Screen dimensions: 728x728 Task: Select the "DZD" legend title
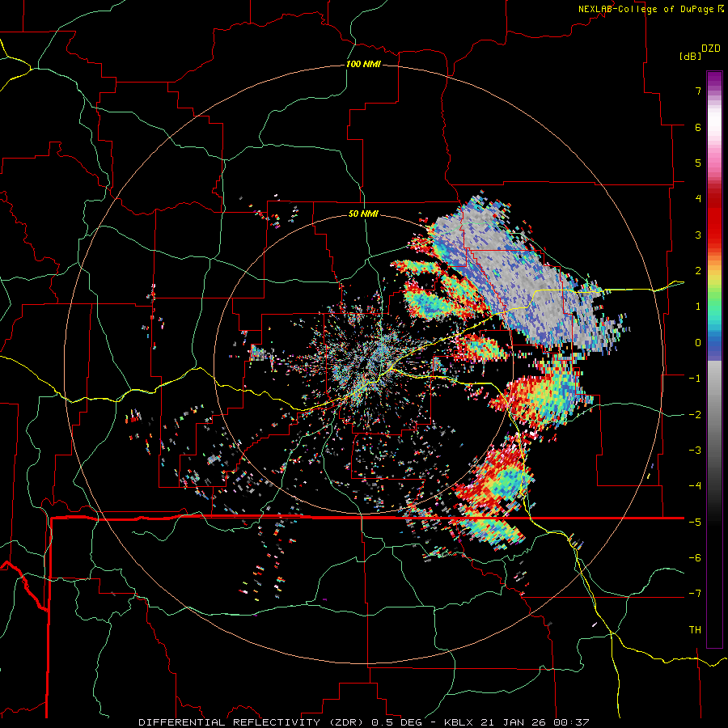point(711,49)
